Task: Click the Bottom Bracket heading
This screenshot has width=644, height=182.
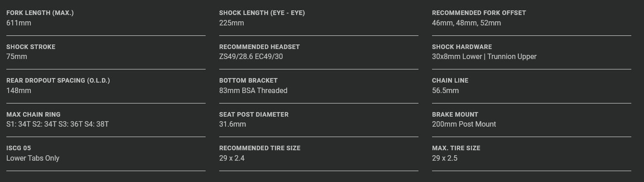Action: point(248,80)
